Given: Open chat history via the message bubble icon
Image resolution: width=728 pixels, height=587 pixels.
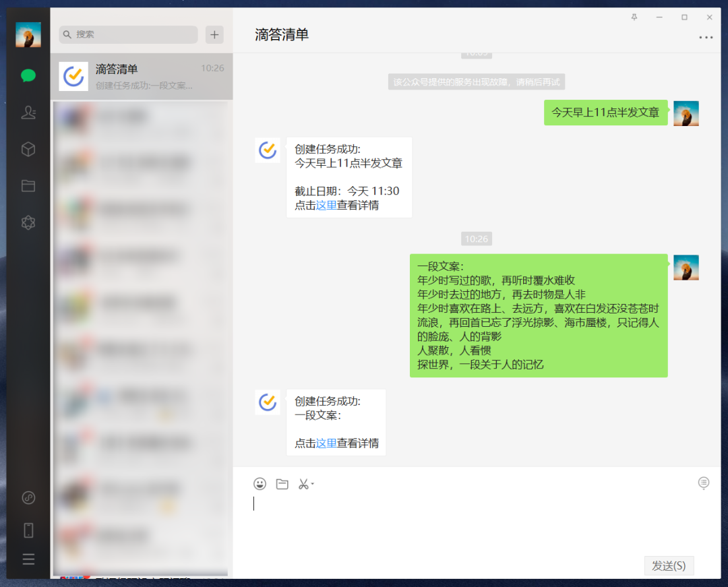Looking at the screenshot, I should (703, 483).
